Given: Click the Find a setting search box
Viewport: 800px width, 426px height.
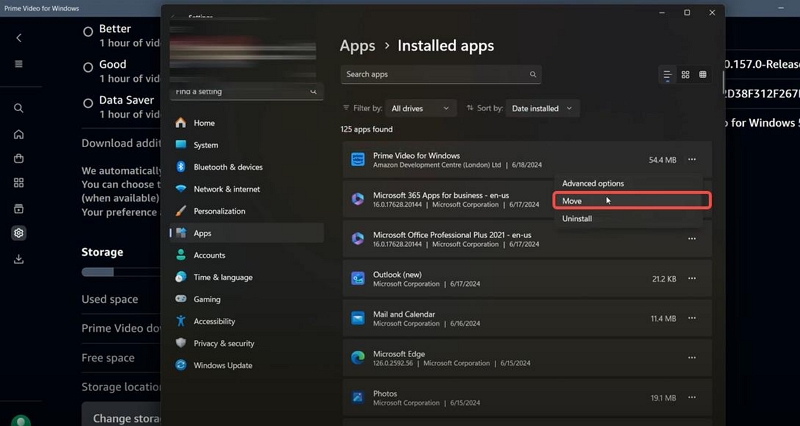Looking at the screenshot, I should (246, 92).
